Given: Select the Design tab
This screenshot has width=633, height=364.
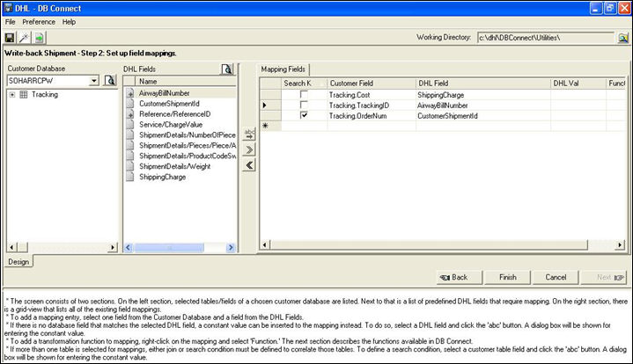Looking at the screenshot, I should click(x=18, y=262).
